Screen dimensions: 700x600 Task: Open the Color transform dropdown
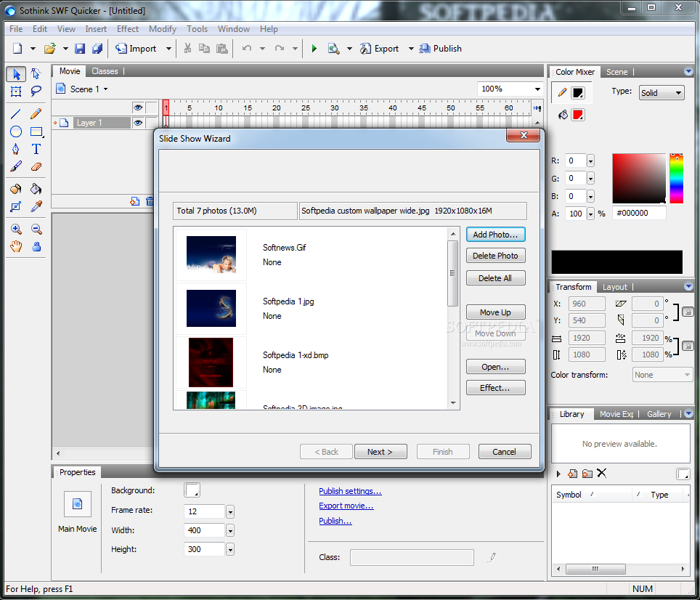(662, 375)
